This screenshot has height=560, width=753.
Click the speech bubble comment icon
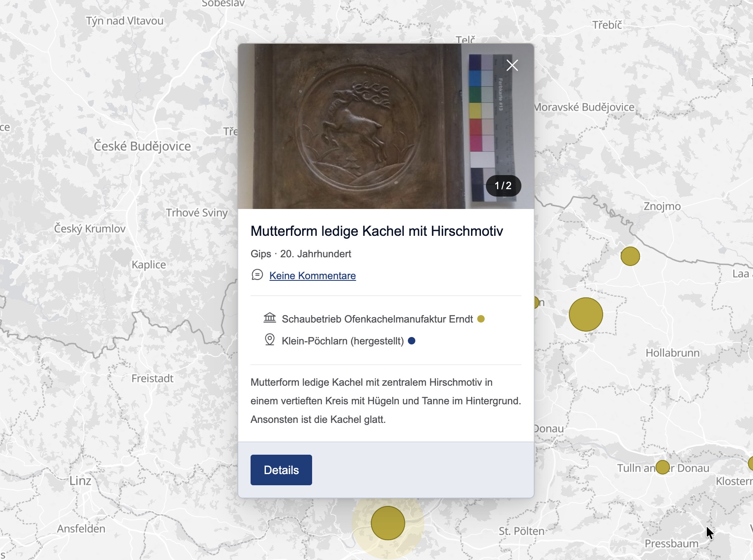tap(257, 275)
